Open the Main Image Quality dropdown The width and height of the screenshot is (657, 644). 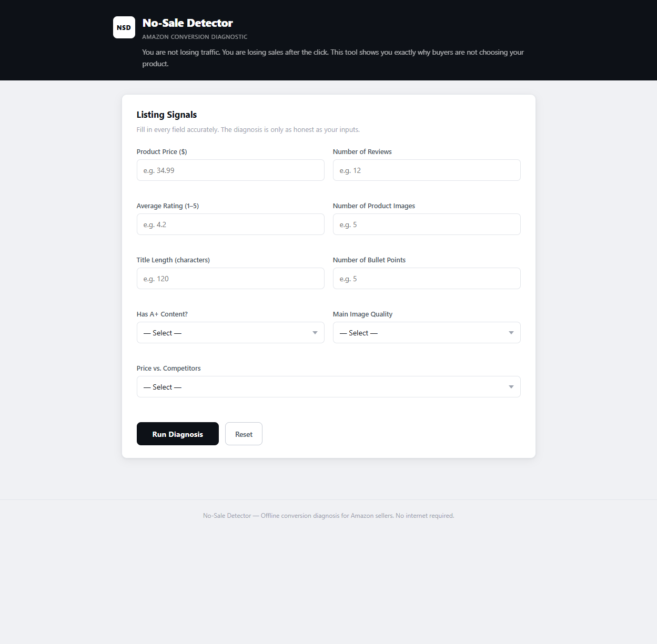coord(427,332)
